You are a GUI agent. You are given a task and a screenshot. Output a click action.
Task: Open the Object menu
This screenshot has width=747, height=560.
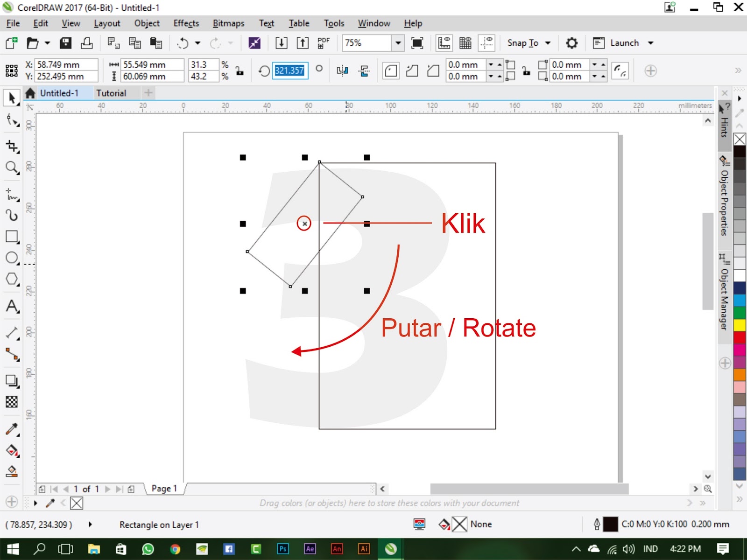pos(147,23)
